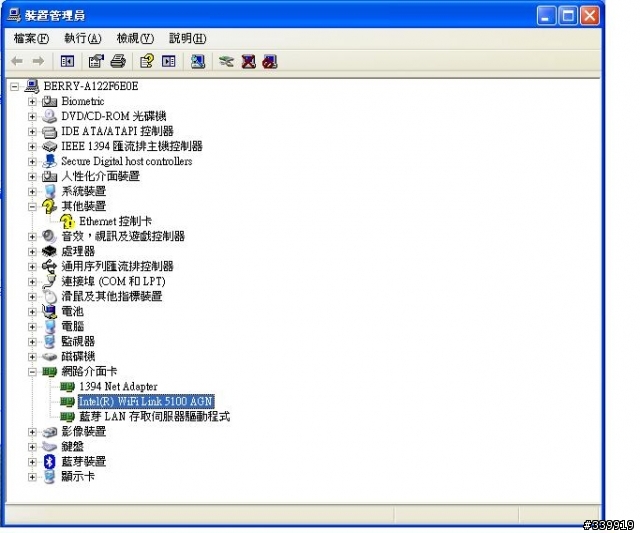Expand the 藍芽裝置 category
This screenshot has height=533, width=640.
coord(32,462)
